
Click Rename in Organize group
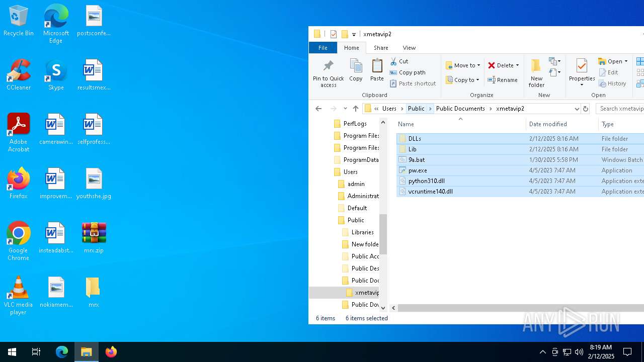(503, 80)
